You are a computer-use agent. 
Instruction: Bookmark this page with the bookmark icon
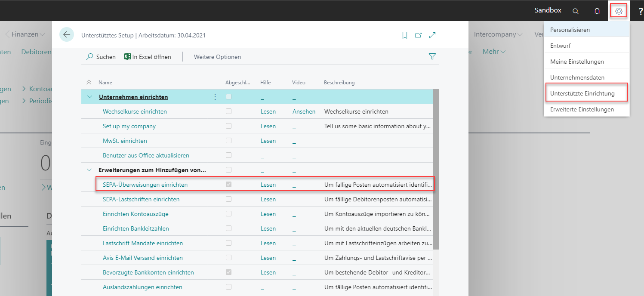pos(405,35)
